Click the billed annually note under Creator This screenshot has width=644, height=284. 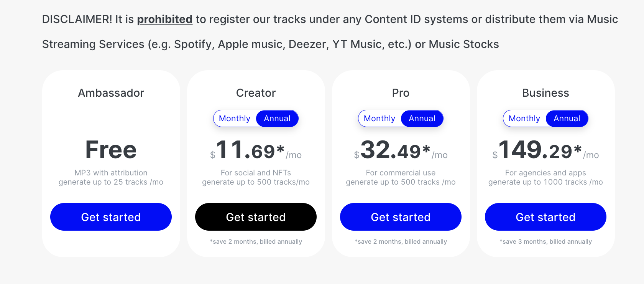tap(256, 241)
